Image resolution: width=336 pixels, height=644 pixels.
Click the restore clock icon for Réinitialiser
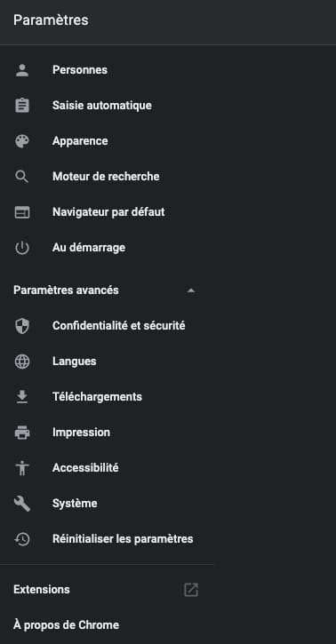click(x=21, y=539)
